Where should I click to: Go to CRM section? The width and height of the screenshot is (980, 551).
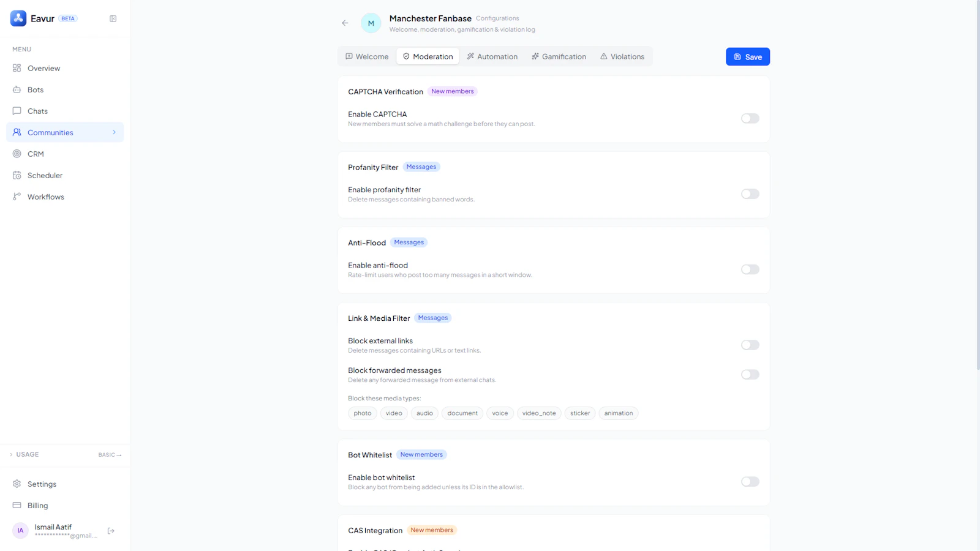[65, 154]
